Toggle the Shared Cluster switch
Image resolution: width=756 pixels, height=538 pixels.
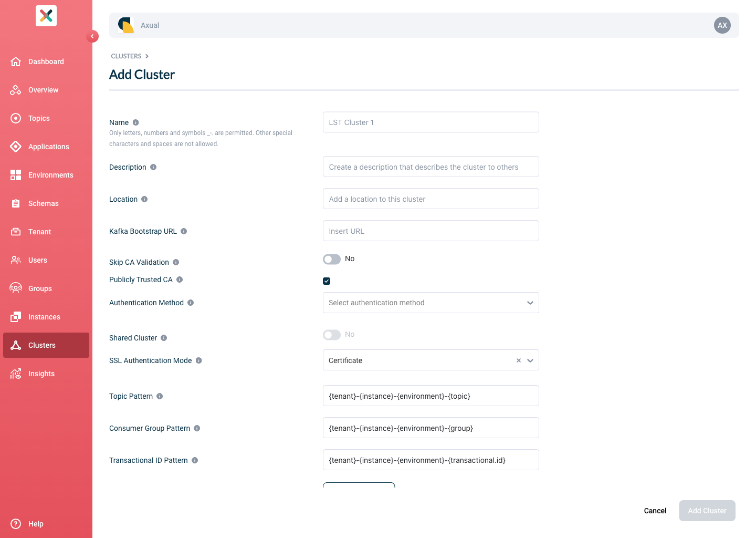point(332,335)
